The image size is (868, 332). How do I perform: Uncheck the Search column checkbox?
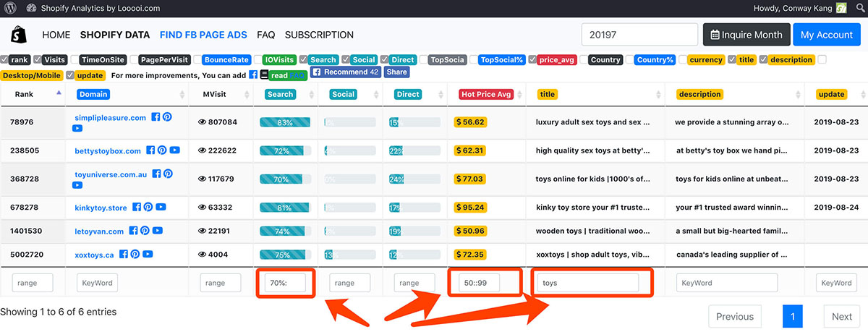pos(305,60)
